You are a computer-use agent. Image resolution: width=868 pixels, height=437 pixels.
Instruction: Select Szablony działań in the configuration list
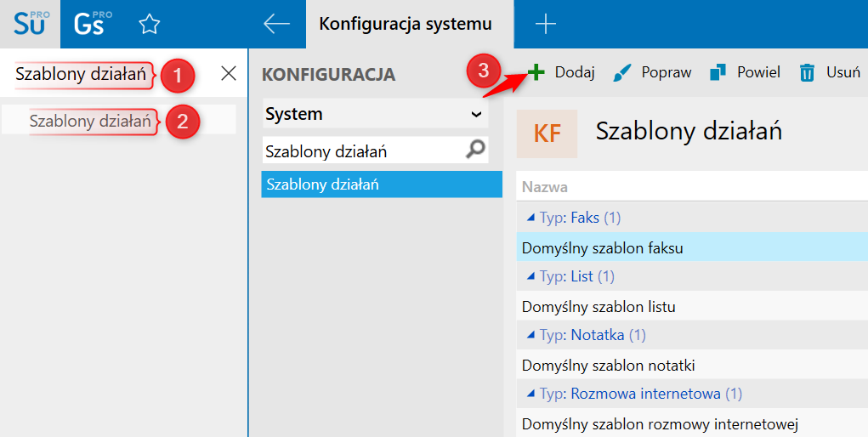(382, 184)
